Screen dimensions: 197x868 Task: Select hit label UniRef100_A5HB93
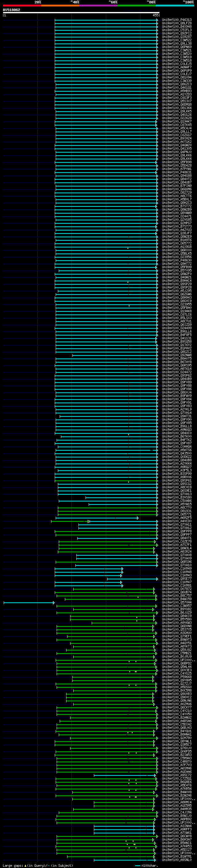point(176,91)
